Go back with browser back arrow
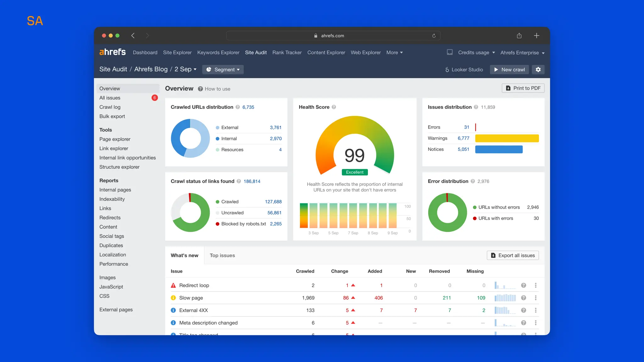 (133, 36)
